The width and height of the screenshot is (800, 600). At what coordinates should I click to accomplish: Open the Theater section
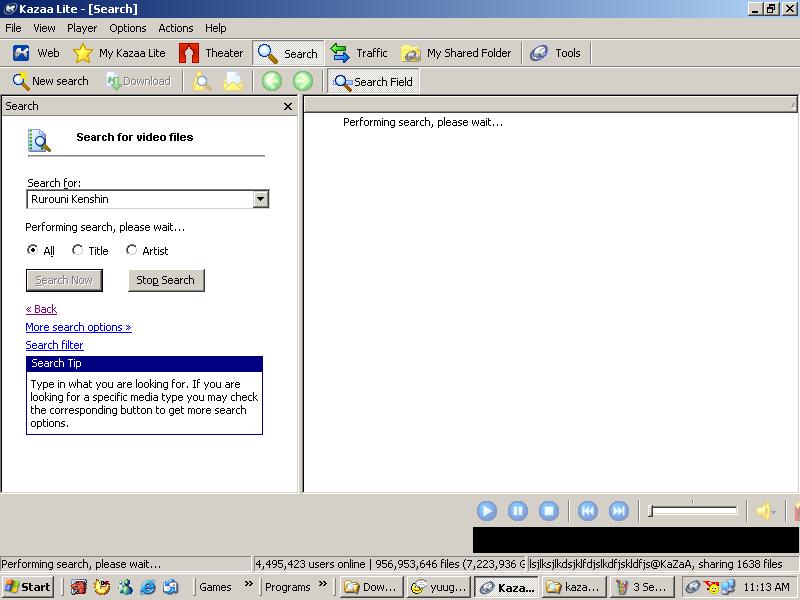point(212,53)
